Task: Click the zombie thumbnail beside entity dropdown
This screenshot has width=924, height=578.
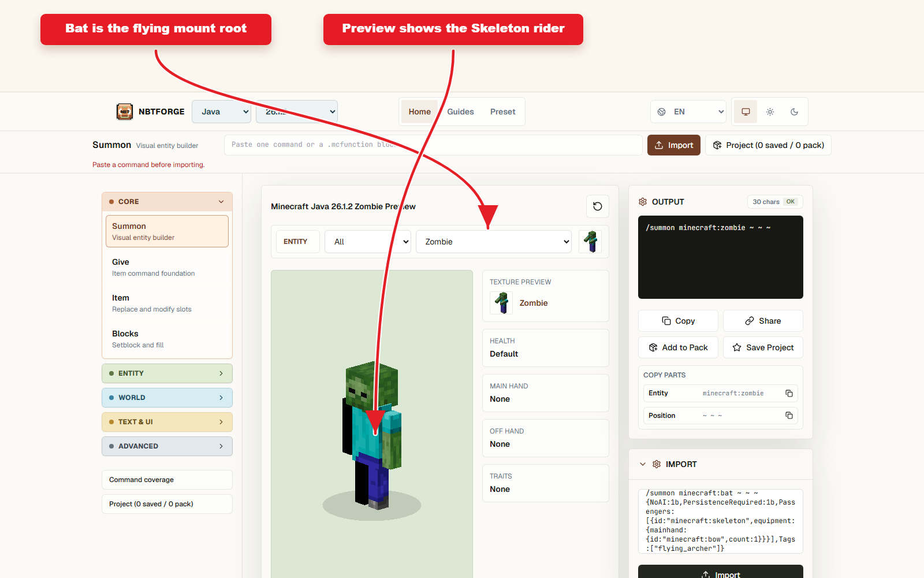Action: [x=590, y=242]
